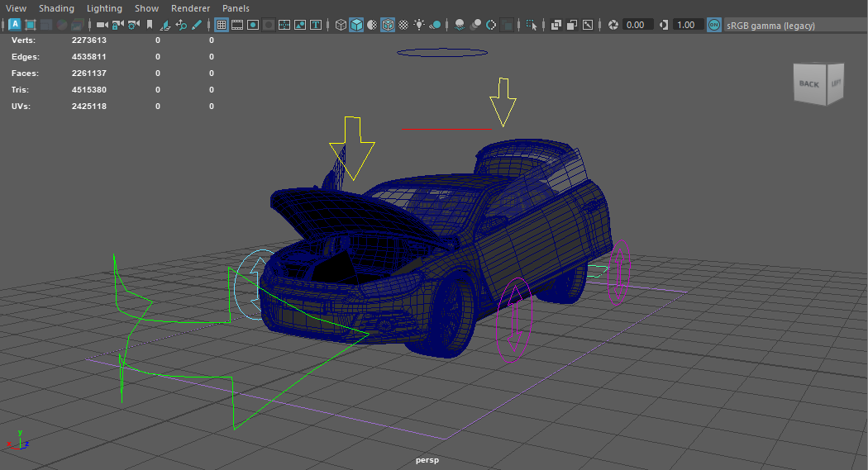Click the Lock Camera icon
This screenshot has width=868, height=470.
[118, 25]
